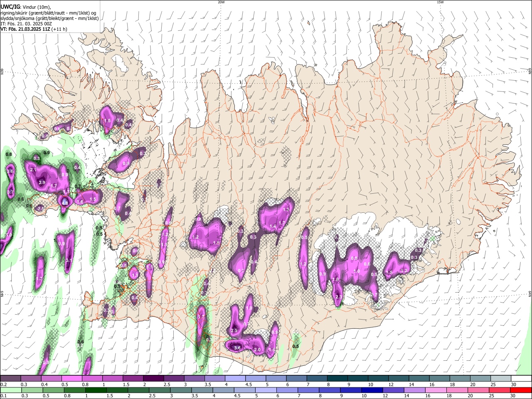Viewport: 532px width, 399px height.
Task: Click the 2.3 precipitation value on the map
Action: (x=338, y=297)
